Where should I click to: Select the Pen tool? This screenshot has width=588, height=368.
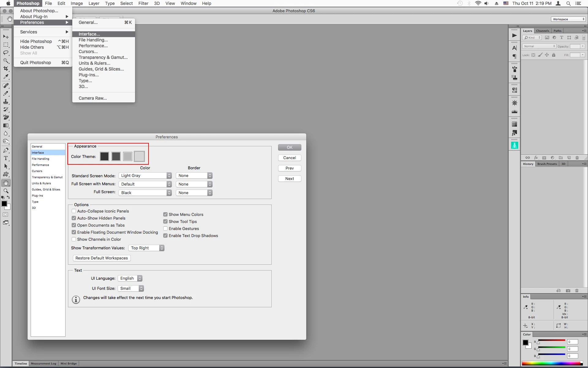pyautogui.click(x=6, y=150)
